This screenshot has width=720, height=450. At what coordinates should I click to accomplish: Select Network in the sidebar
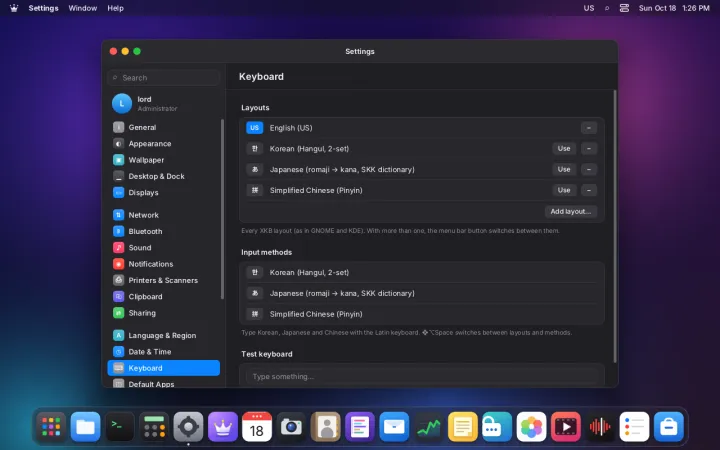tap(163, 215)
